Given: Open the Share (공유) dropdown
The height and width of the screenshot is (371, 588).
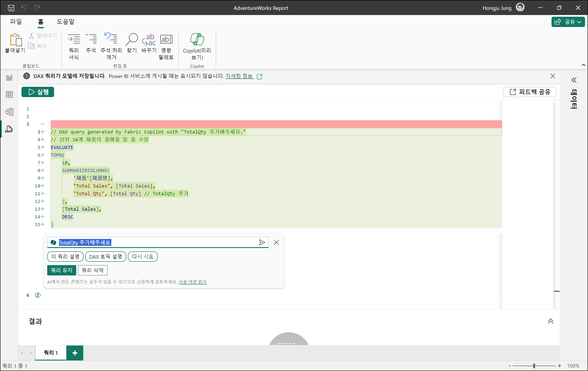Looking at the screenshot, I should [x=568, y=22].
